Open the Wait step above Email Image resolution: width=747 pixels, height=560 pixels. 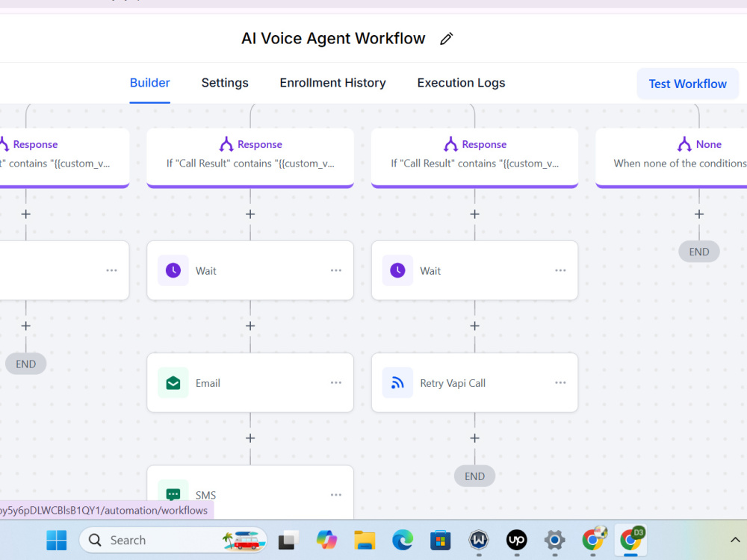point(250,270)
